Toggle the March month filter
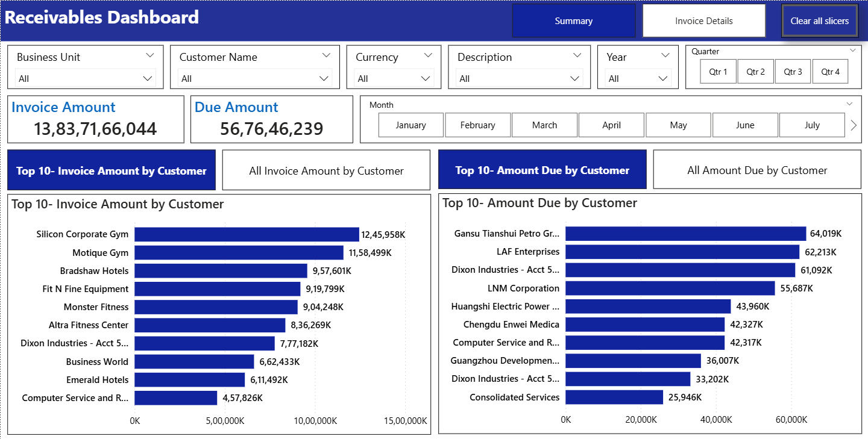The height and width of the screenshot is (439, 868). [x=544, y=125]
